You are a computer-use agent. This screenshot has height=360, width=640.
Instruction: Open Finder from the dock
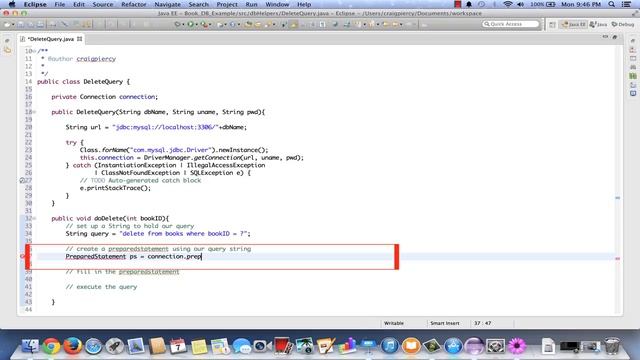30,346
